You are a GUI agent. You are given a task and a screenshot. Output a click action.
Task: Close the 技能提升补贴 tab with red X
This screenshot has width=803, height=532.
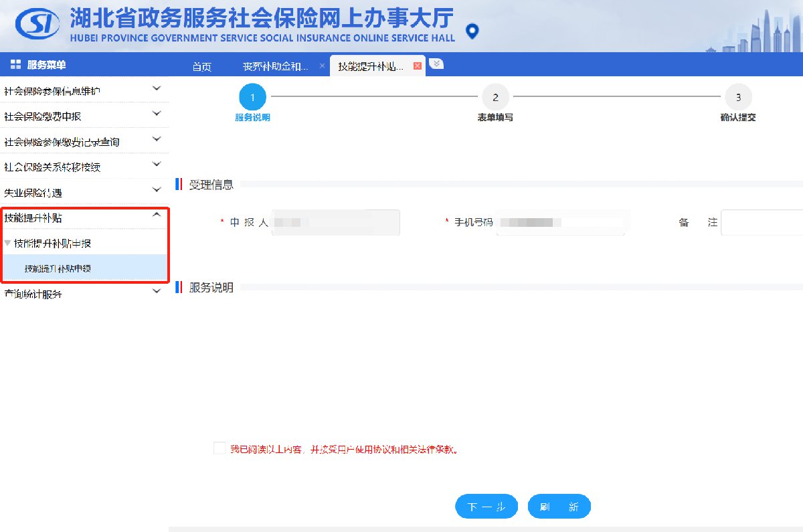418,66
